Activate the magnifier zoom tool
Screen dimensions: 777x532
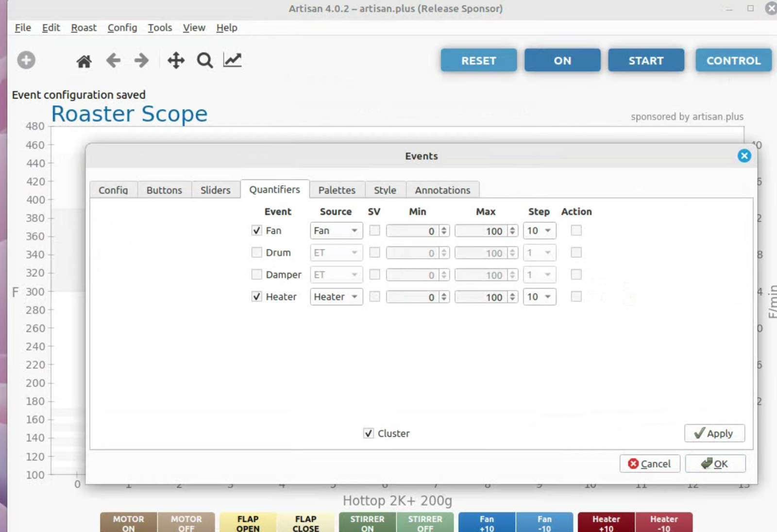point(204,61)
